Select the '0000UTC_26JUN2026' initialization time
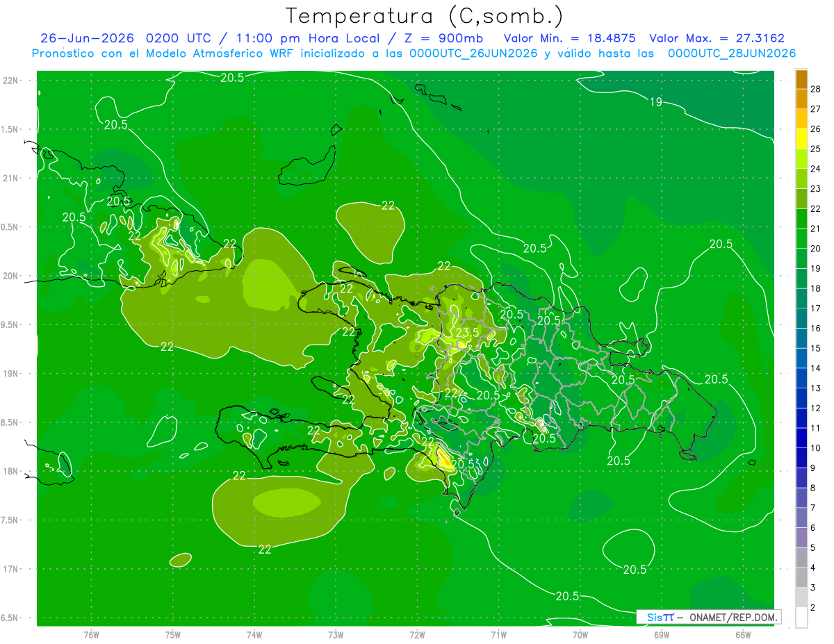 (473, 53)
